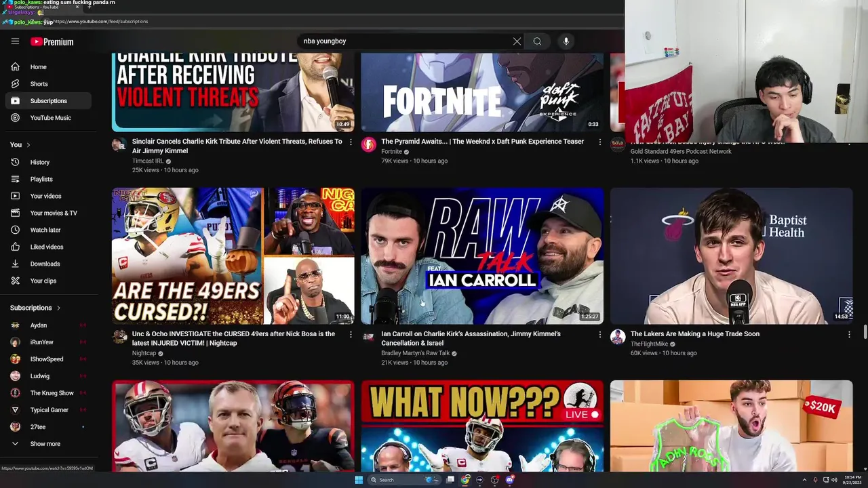Open Lakers trade video thumbnail
The height and width of the screenshot is (488, 868).
coord(731,256)
